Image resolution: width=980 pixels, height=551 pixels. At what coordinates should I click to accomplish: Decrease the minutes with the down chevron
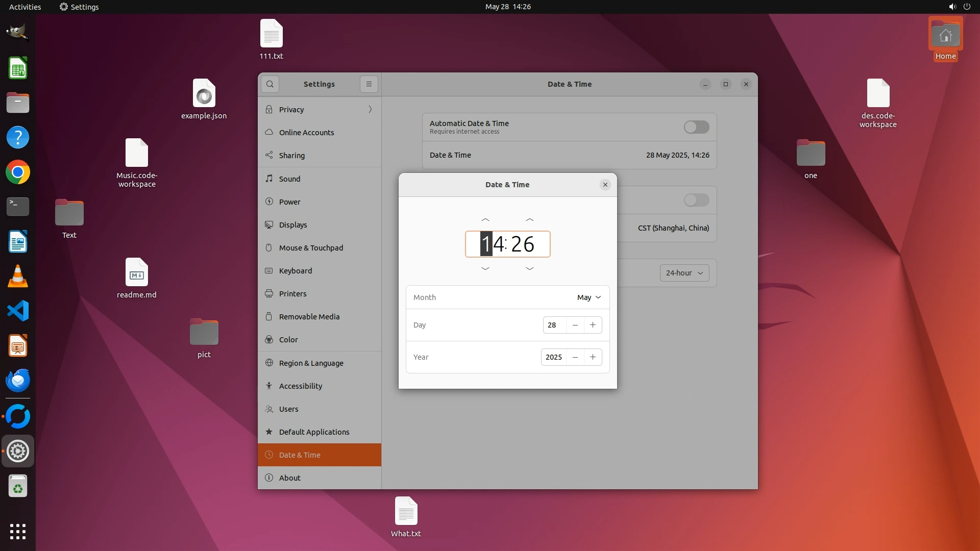(x=530, y=268)
